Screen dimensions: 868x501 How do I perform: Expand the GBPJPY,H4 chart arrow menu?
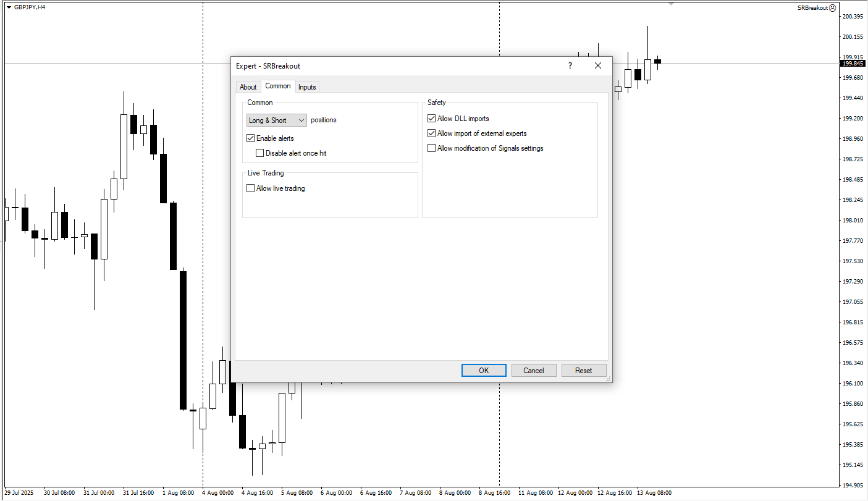9,7
